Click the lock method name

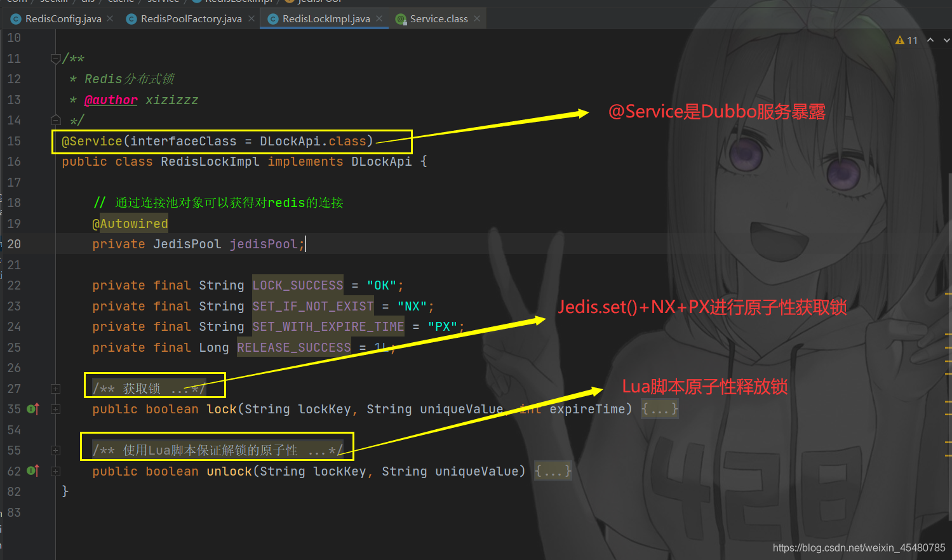[x=222, y=409]
